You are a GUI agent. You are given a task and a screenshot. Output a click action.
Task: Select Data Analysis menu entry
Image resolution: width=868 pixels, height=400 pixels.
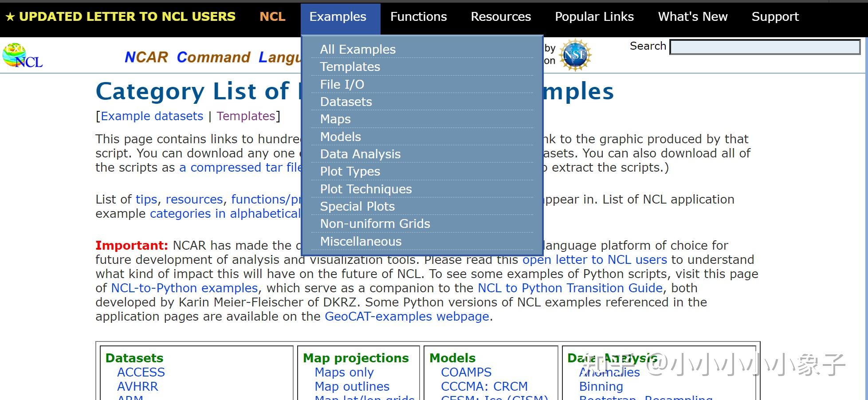[x=360, y=154]
